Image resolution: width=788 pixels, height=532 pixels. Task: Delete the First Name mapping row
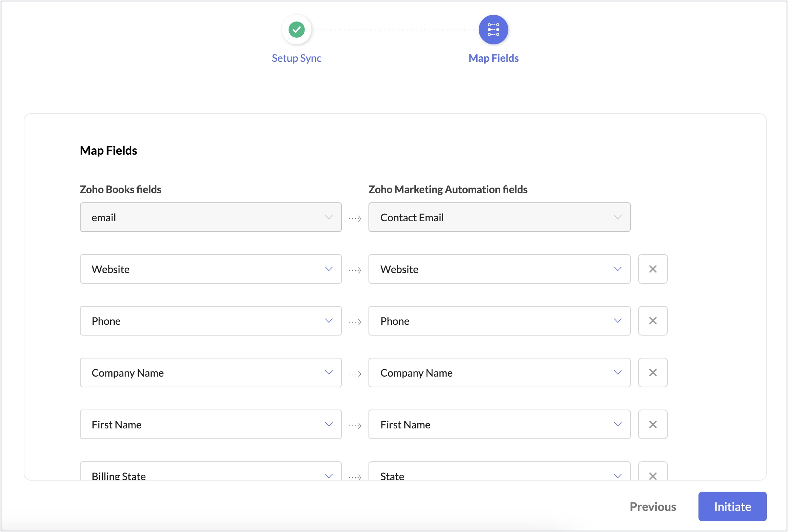click(x=653, y=424)
